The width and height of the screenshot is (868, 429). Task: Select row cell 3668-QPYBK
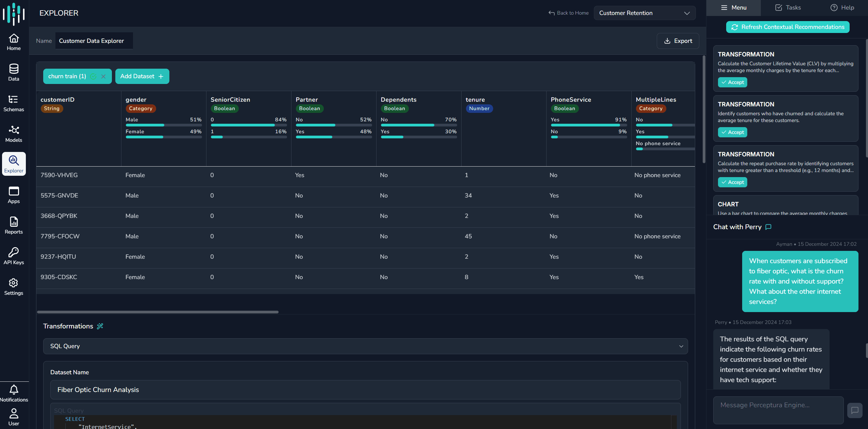pyautogui.click(x=59, y=216)
